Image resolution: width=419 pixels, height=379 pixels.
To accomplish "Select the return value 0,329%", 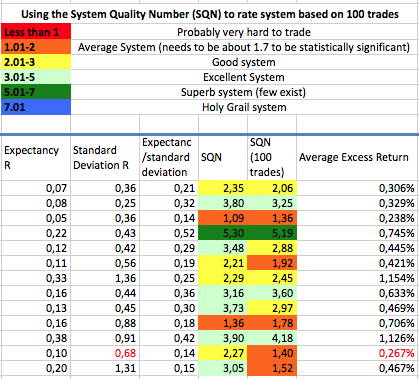I will tap(357, 203).
